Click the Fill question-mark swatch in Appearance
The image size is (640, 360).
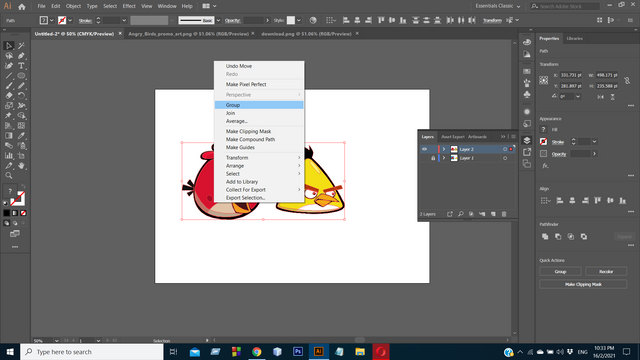pyautogui.click(x=543, y=129)
